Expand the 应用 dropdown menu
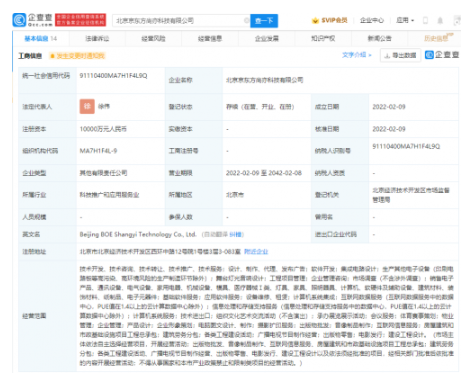 pos(405,20)
